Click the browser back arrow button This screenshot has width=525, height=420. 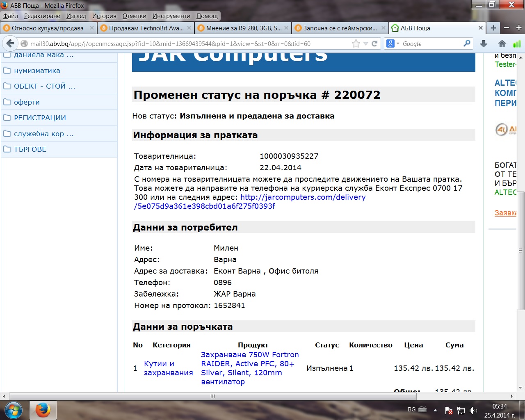(10, 43)
